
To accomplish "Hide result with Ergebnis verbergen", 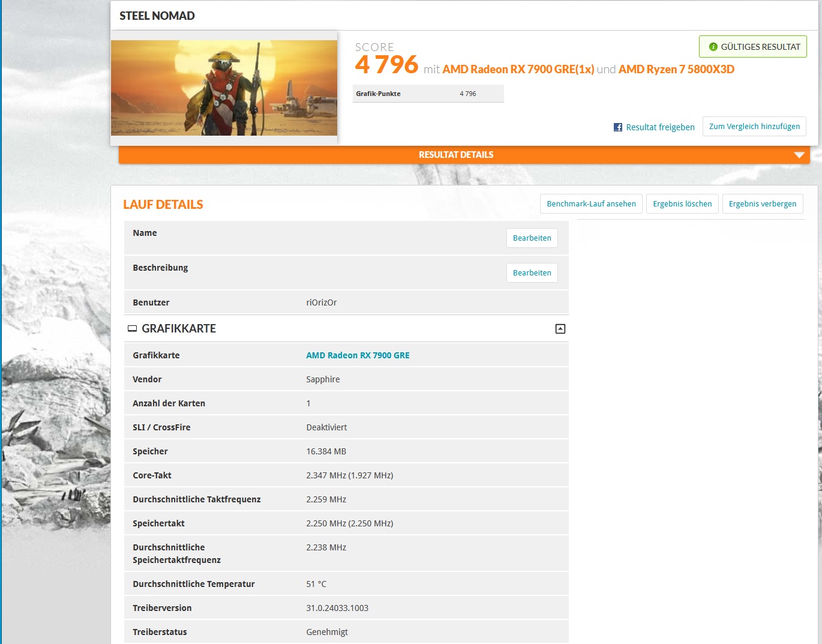I will pyautogui.click(x=763, y=204).
